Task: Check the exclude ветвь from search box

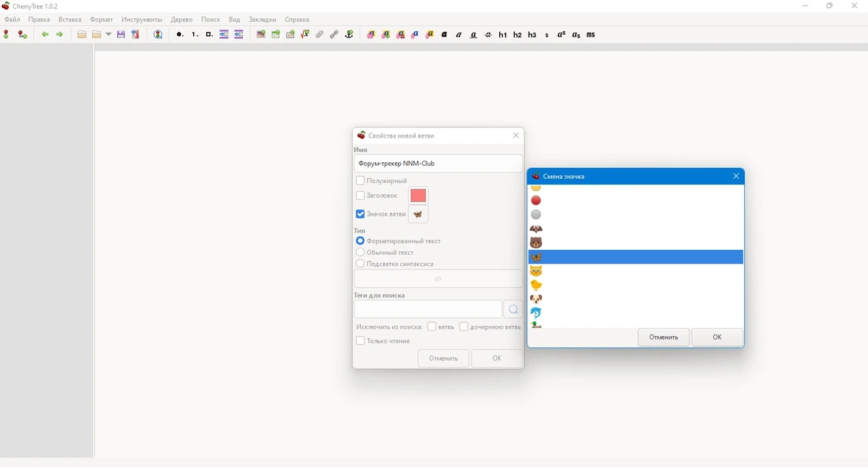Action: point(432,327)
